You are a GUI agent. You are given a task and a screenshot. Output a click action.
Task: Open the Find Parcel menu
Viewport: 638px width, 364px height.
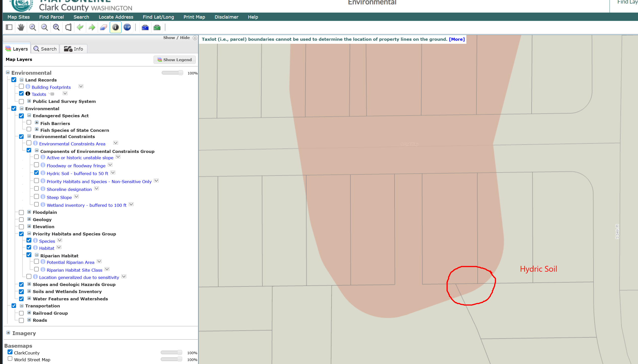(51, 17)
